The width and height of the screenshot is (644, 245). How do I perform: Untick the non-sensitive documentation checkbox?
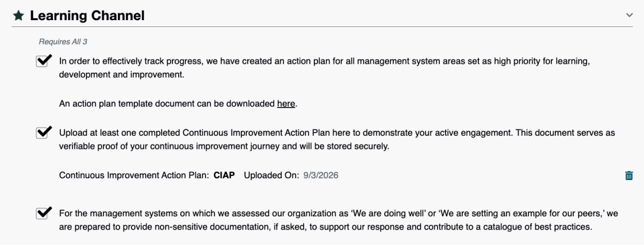pyautogui.click(x=41, y=214)
